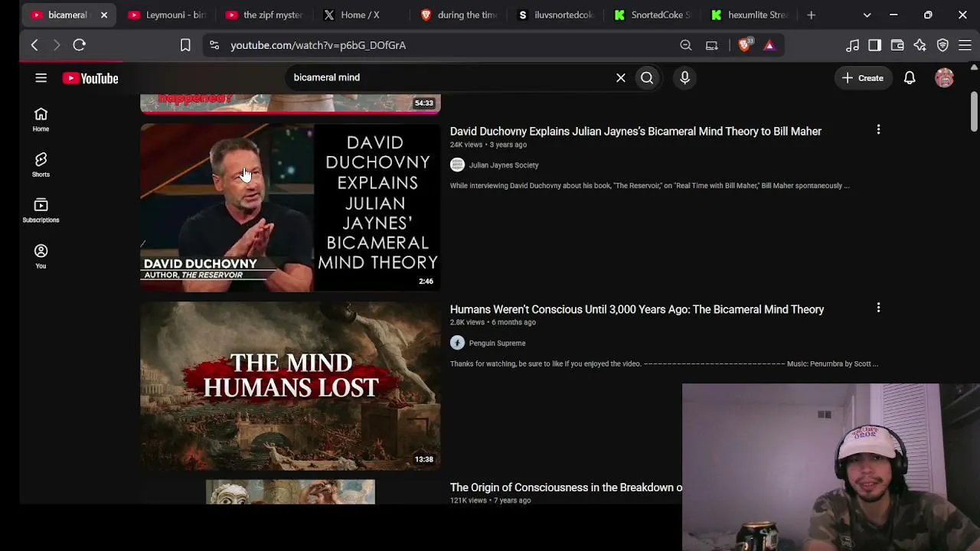
Task: Switch to the 'during the time' tab
Action: pos(459,15)
